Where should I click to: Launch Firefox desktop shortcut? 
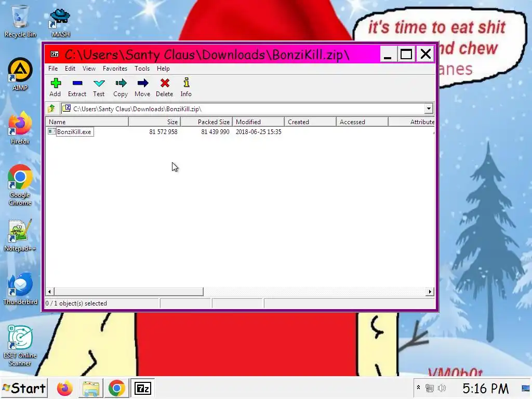tap(20, 128)
